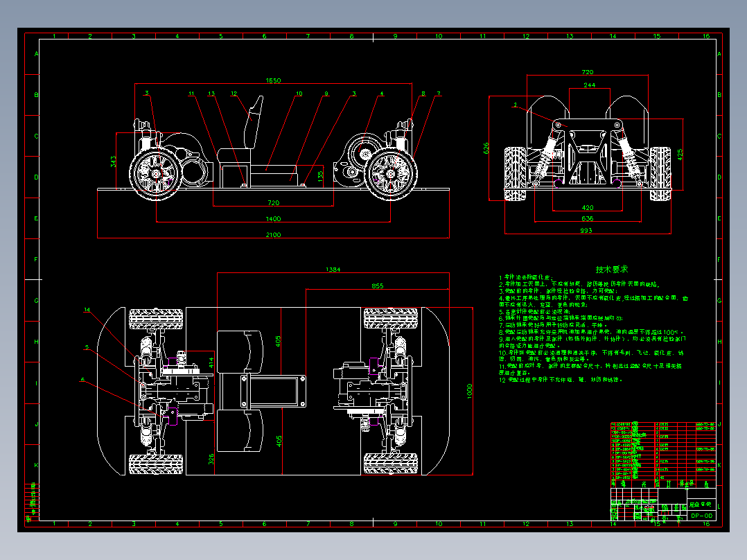The height and width of the screenshot is (560, 747).
Task: Select the 420 dimension below the front view
Action: (x=588, y=207)
